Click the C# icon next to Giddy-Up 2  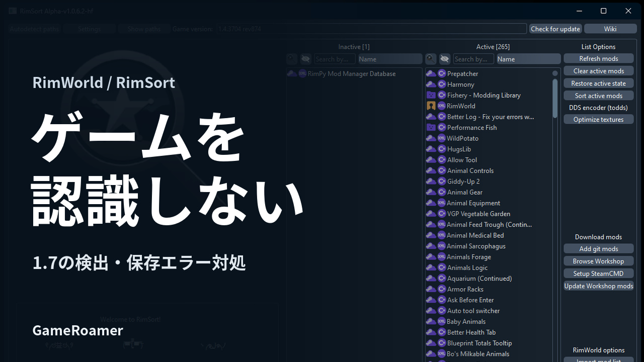pyautogui.click(x=442, y=182)
